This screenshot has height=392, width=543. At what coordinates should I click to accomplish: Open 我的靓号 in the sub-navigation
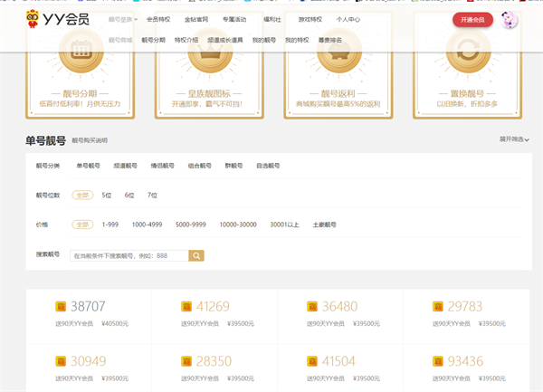tap(264, 40)
